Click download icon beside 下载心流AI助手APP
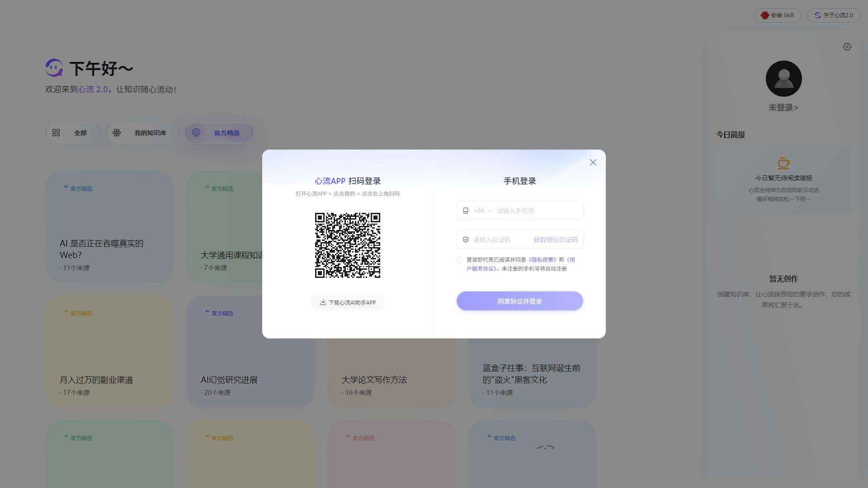The image size is (868, 488). (x=323, y=303)
